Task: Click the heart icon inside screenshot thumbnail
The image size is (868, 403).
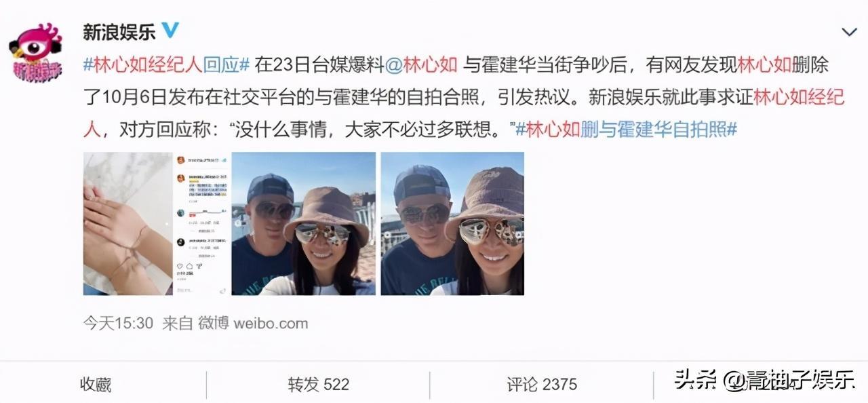Action: click(x=180, y=267)
